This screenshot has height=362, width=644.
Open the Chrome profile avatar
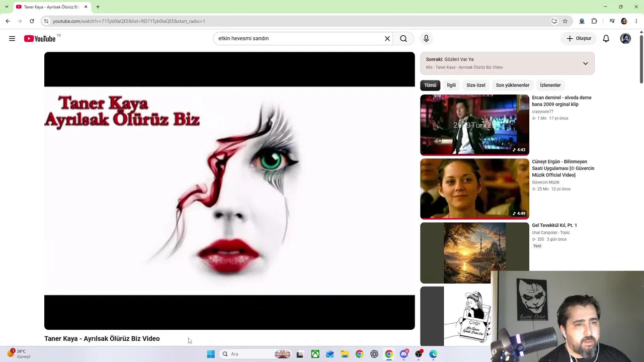pos(624,21)
